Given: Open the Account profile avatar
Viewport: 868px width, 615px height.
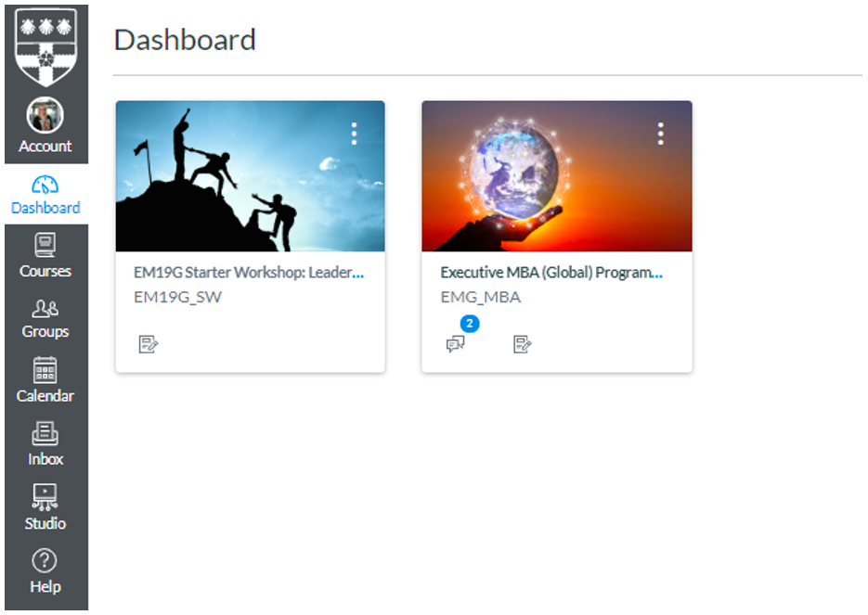Looking at the screenshot, I should point(45,116).
